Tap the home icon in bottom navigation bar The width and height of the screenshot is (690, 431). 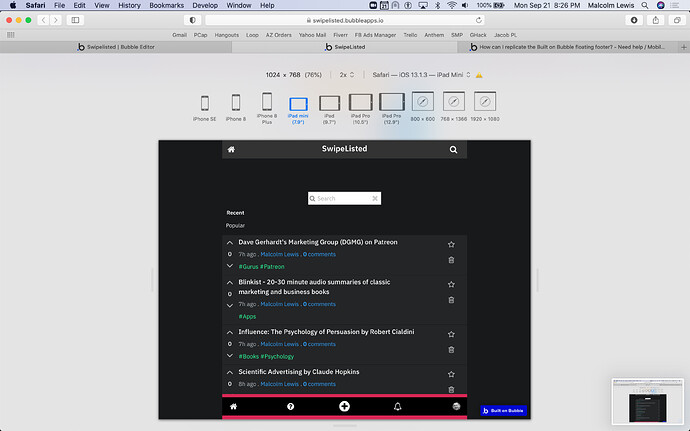click(234, 406)
